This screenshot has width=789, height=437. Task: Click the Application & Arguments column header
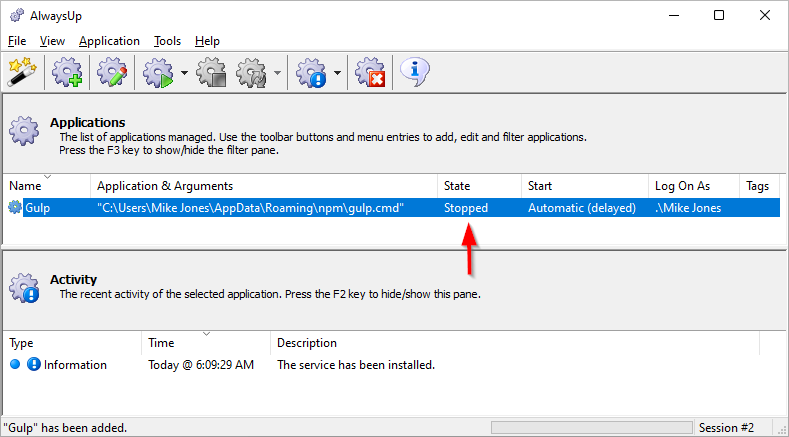[x=264, y=186]
